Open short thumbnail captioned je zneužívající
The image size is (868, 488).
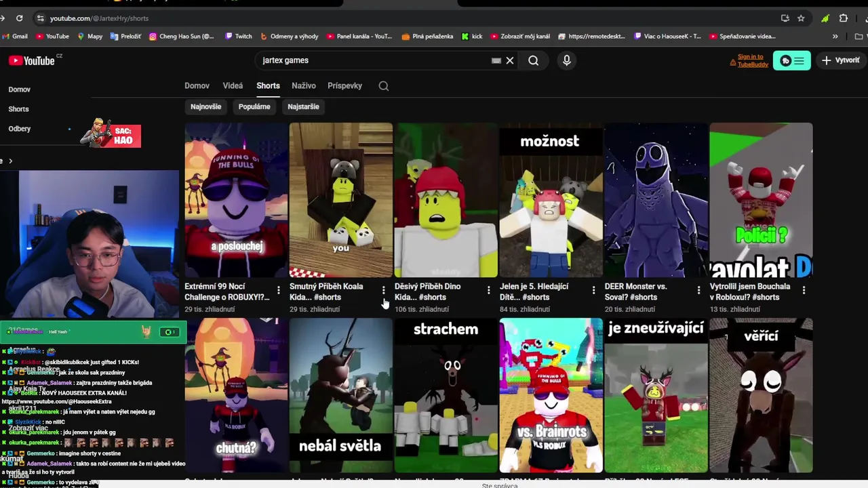tap(656, 395)
